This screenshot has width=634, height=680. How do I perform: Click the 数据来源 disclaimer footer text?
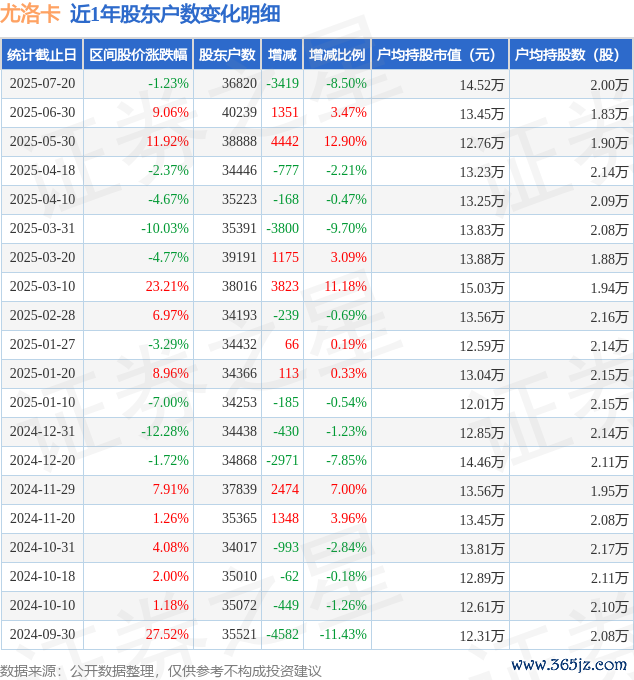(160, 671)
